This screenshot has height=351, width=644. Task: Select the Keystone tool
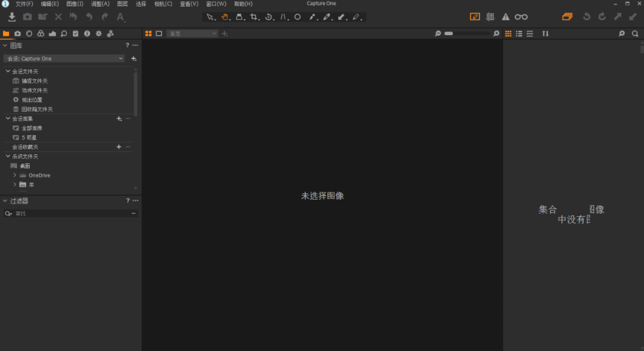pyautogui.click(x=284, y=17)
